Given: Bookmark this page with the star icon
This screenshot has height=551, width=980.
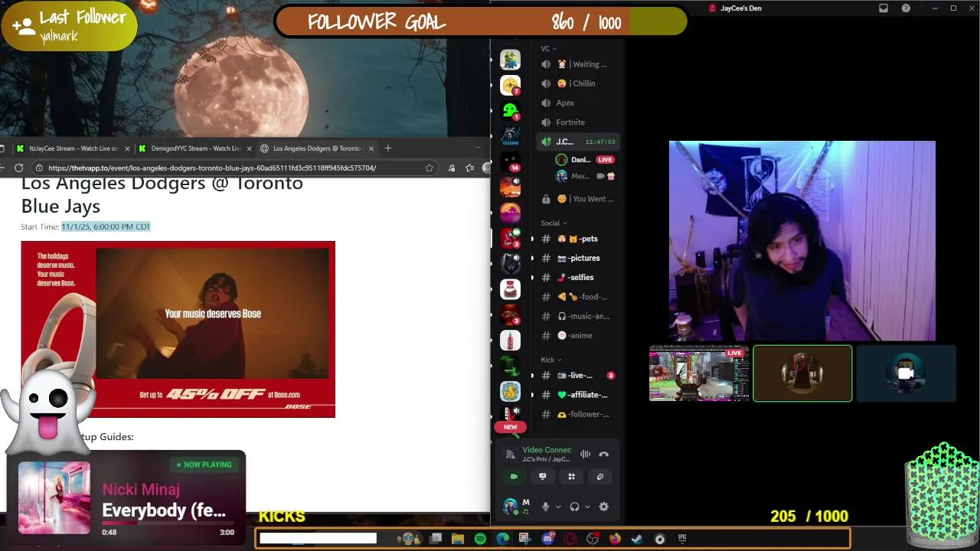Looking at the screenshot, I should tap(430, 168).
